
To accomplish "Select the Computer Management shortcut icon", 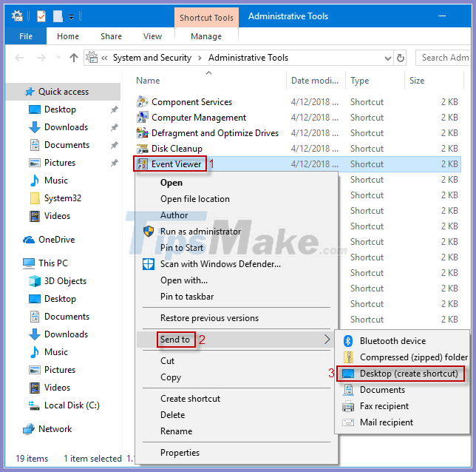I will click(143, 118).
